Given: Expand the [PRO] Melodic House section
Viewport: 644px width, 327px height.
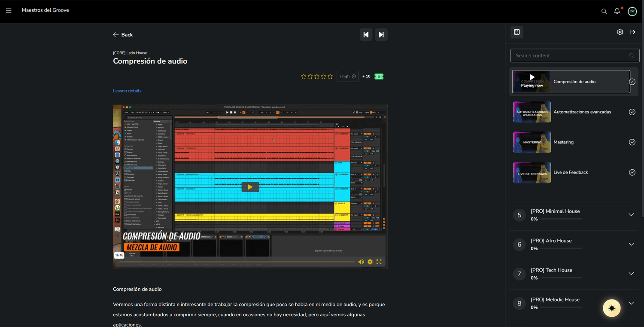Looking at the screenshot, I should [x=631, y=303].
